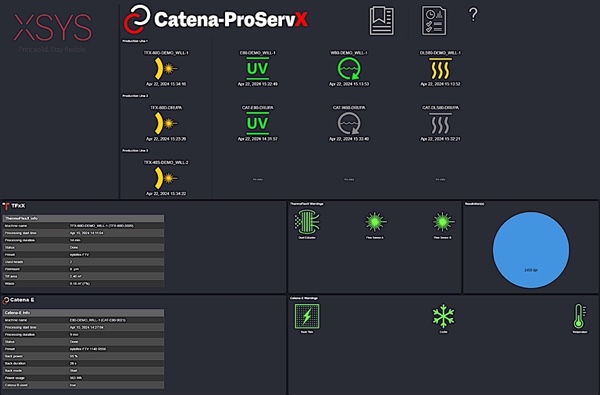Click the Resolution(s) panel title
The height and width of the screenshot is (395, 600).
click(x=474, y=204)
